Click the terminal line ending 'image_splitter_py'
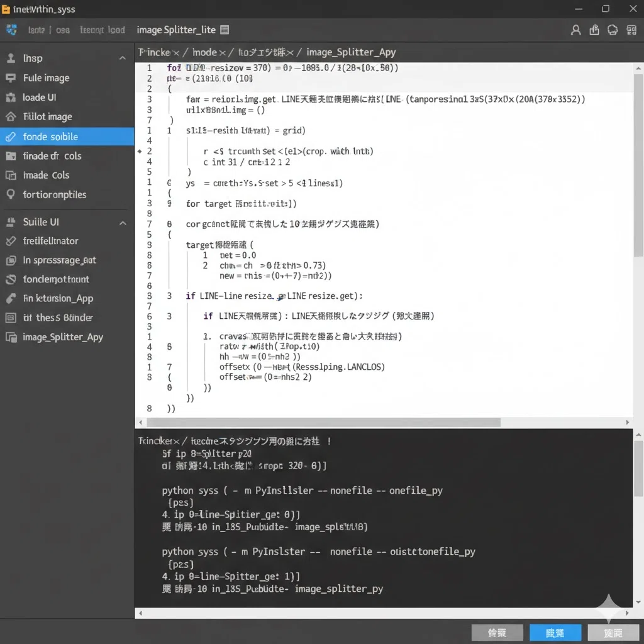This screenshot has height=644, width=644. 272,589
